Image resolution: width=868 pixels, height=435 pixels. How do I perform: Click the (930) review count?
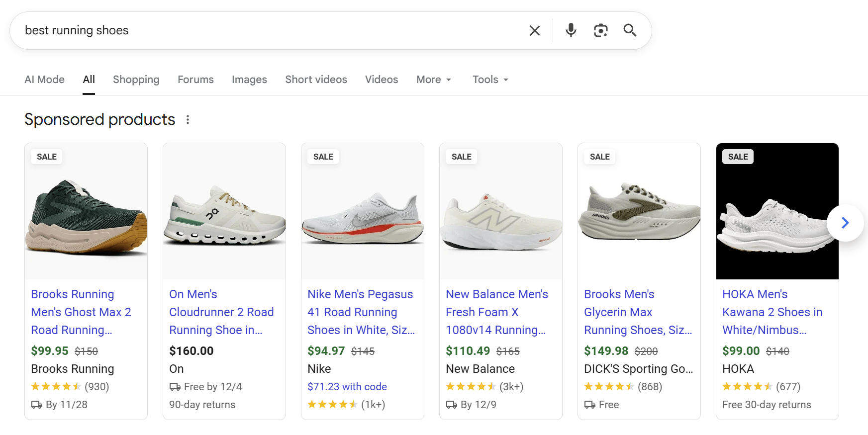tap(97, 387)
